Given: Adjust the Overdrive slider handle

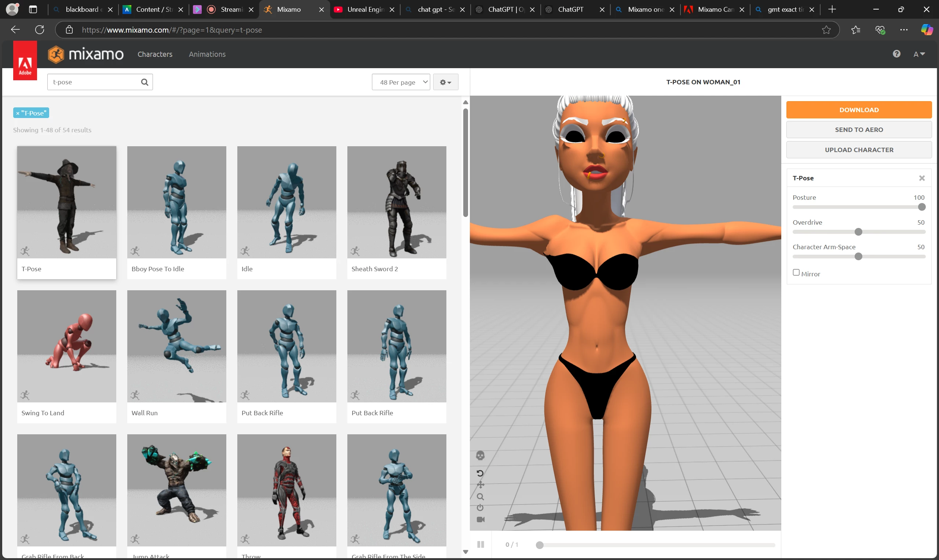Looking at the screenshot, I should (x=858, y=232).
